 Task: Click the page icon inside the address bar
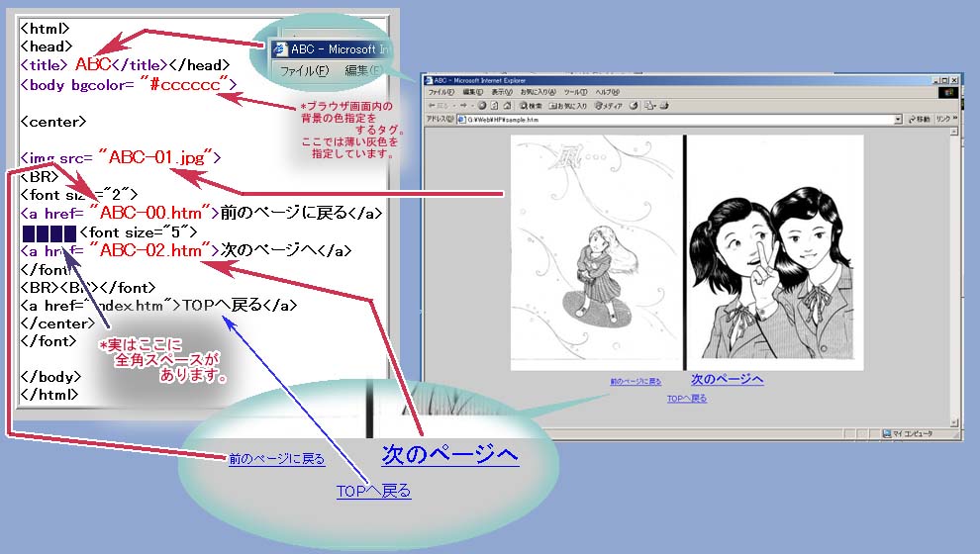pyautogui.click(x=461, y=120)
